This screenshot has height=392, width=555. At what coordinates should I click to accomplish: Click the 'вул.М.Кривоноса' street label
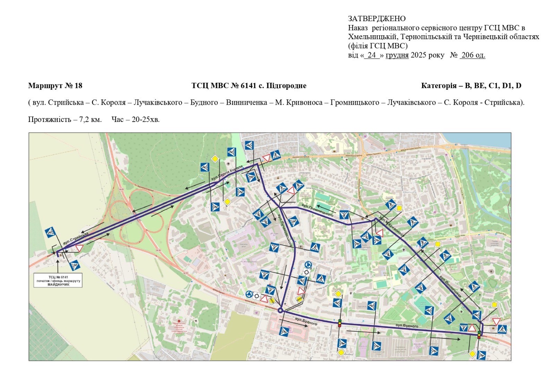click(x=391, y=227)
